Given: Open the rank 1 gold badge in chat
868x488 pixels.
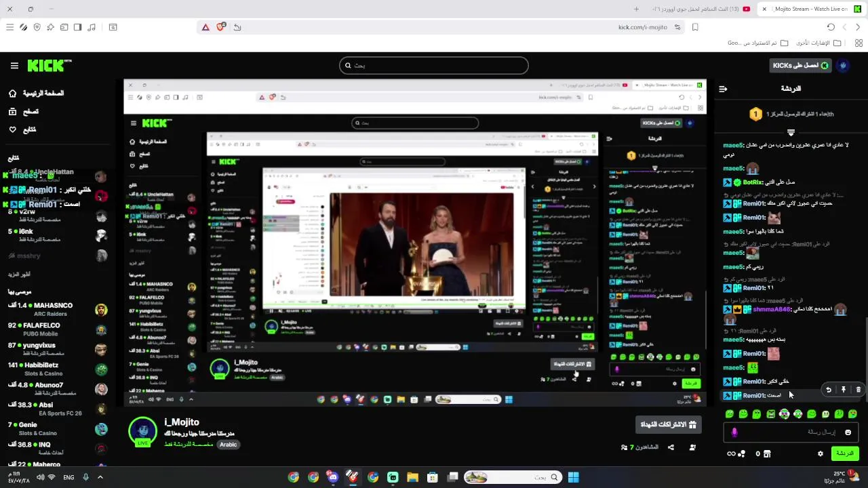Looking at the screenshot, I should [755, 115].
